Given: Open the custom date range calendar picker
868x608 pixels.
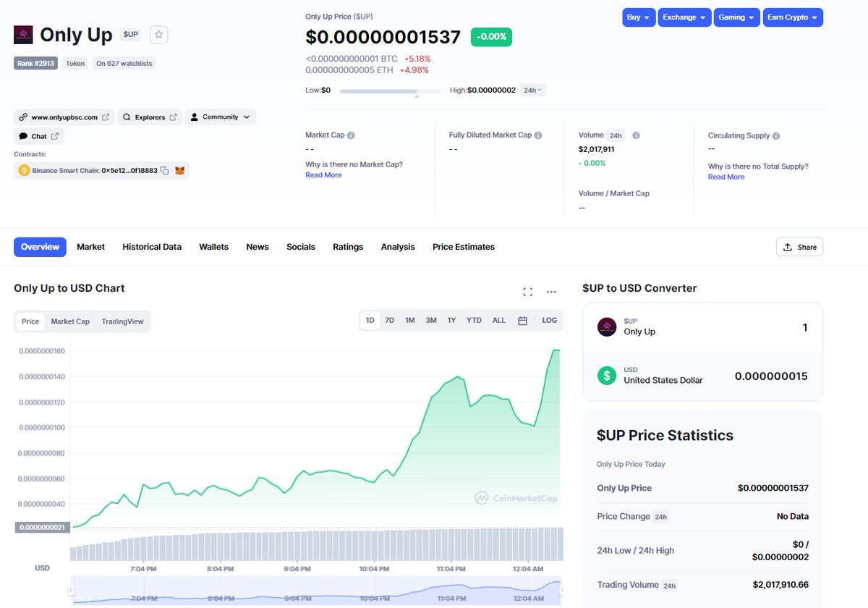Looking at the screenshot, I should pos(522,320).
